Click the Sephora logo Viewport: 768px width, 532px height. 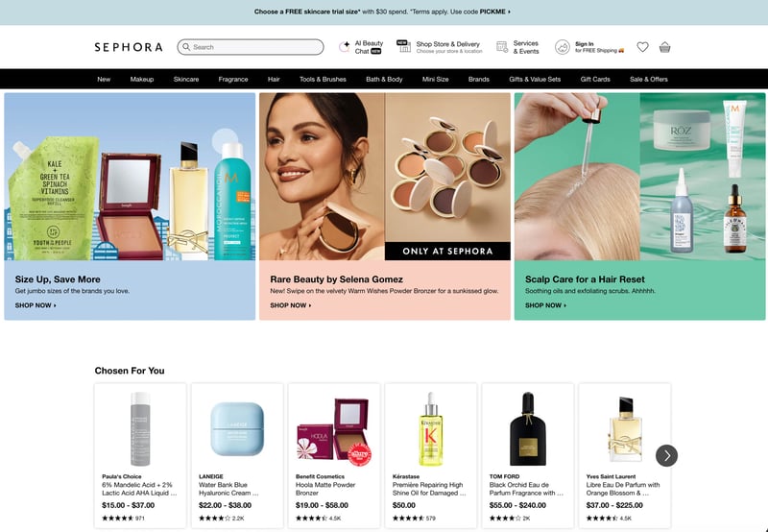(129, 47)
